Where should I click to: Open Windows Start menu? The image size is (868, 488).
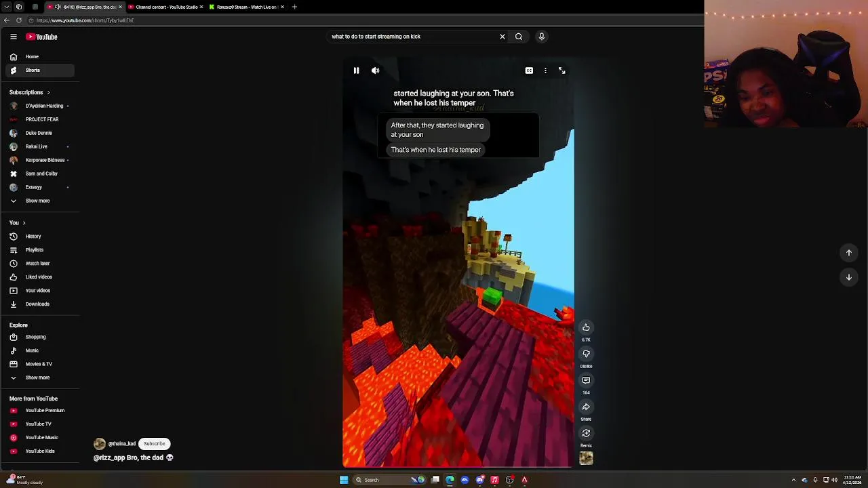(x=344, y=480)
